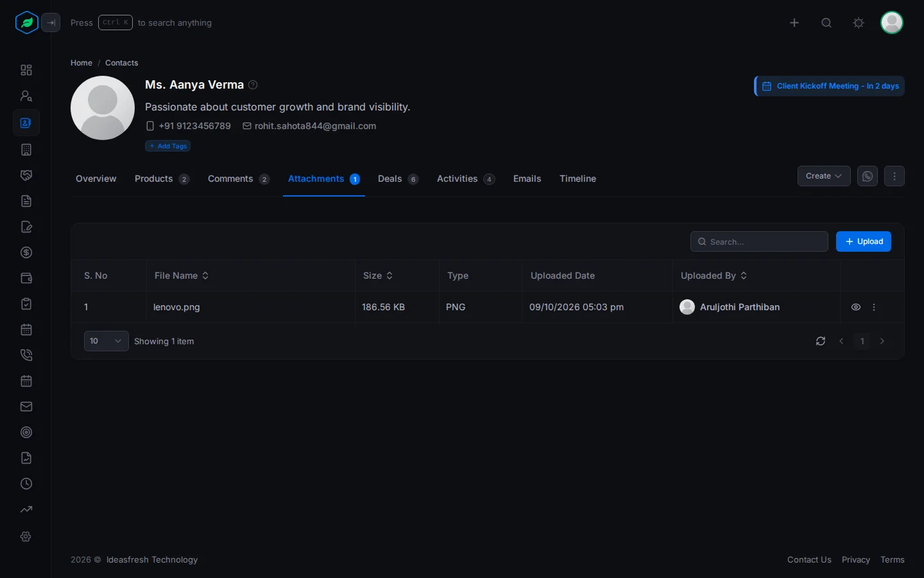The width and height of the screenshot is (924, 578).
Task: Click the help icon next to Aanya Verma
Action: click(253, 85)
